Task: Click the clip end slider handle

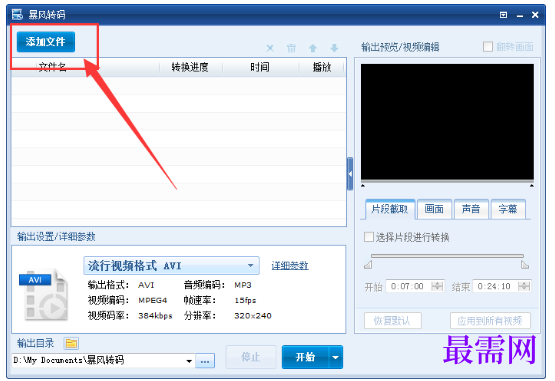Action: [x=525, y=265]
